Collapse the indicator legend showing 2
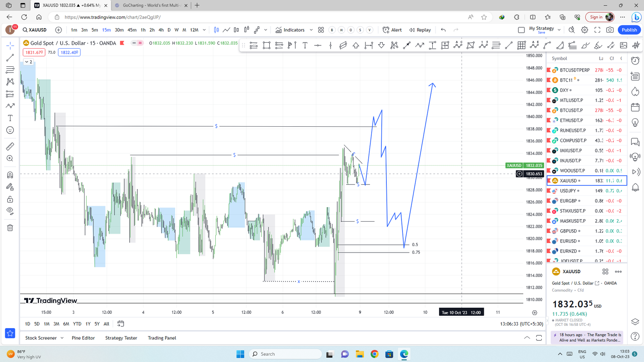This screenshot has width=644, height=362. [x=28, y=62]
